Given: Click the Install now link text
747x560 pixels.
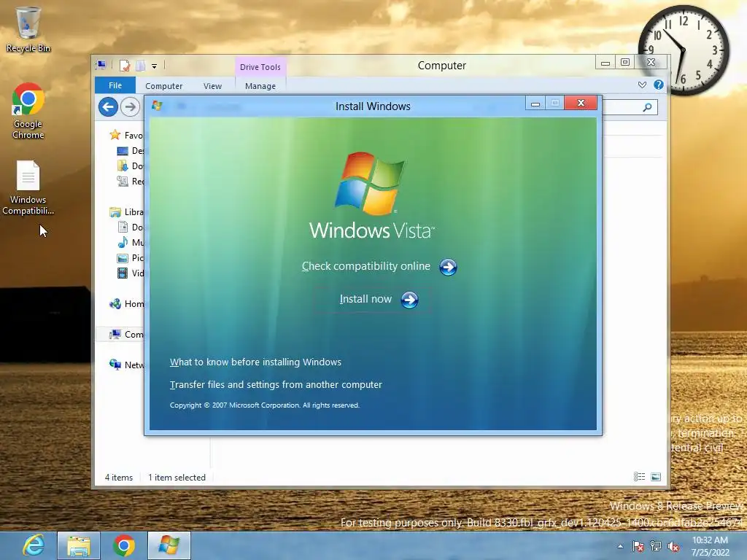Looking at the screenshot, I should pos(365,299).
